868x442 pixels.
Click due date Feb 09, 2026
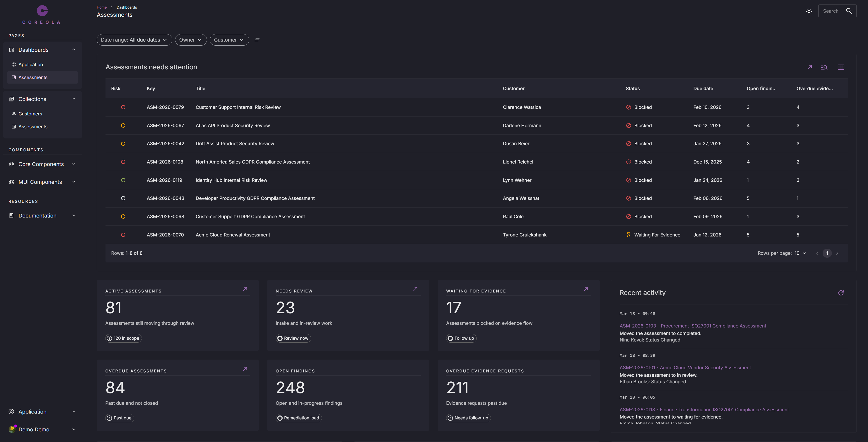tap(708, 217)
